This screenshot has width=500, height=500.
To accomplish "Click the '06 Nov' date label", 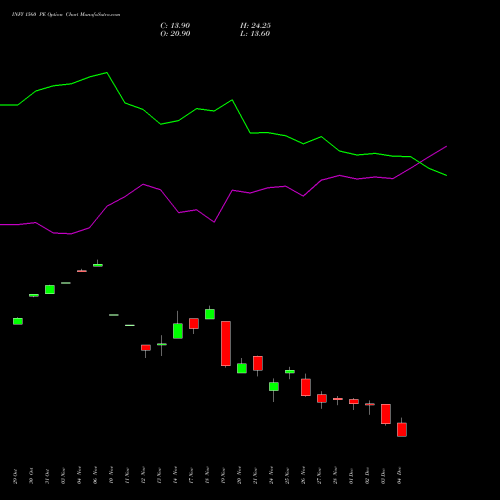I will pos(95,476).
